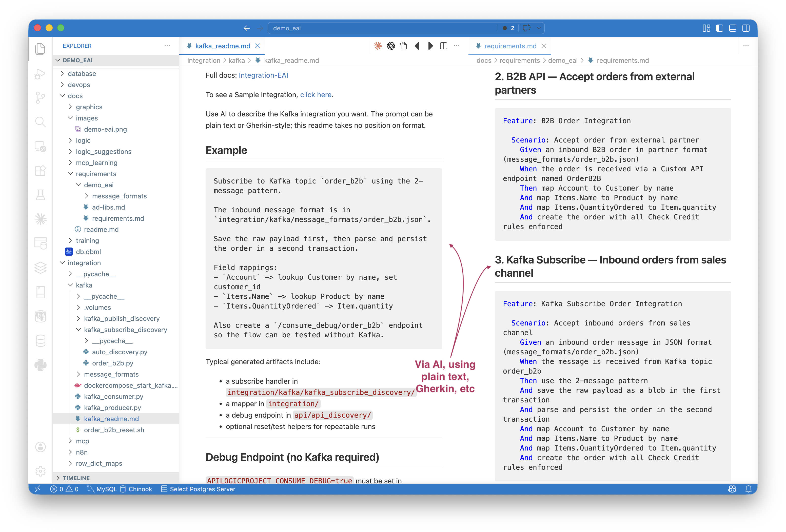Launch the ChatGPT icon in the editor toolbar
Image resolution: width=786 pixels, height=532 pixels.
391,46
